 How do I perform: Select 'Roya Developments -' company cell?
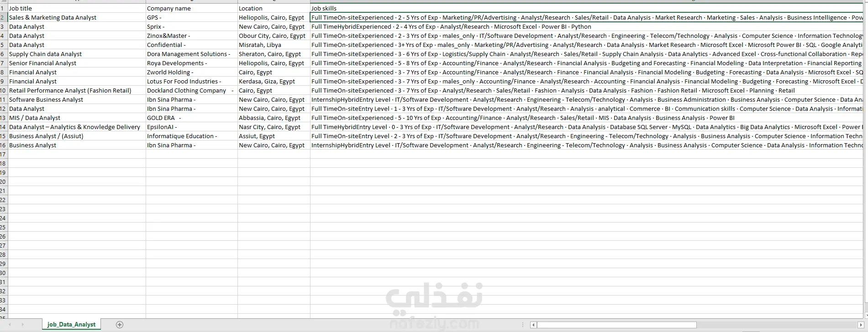(x=192, y=63)
